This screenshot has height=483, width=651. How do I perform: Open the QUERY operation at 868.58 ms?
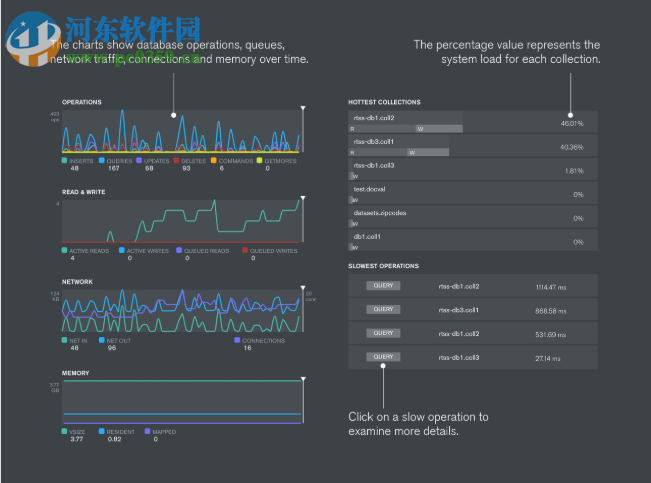point(383,309)
